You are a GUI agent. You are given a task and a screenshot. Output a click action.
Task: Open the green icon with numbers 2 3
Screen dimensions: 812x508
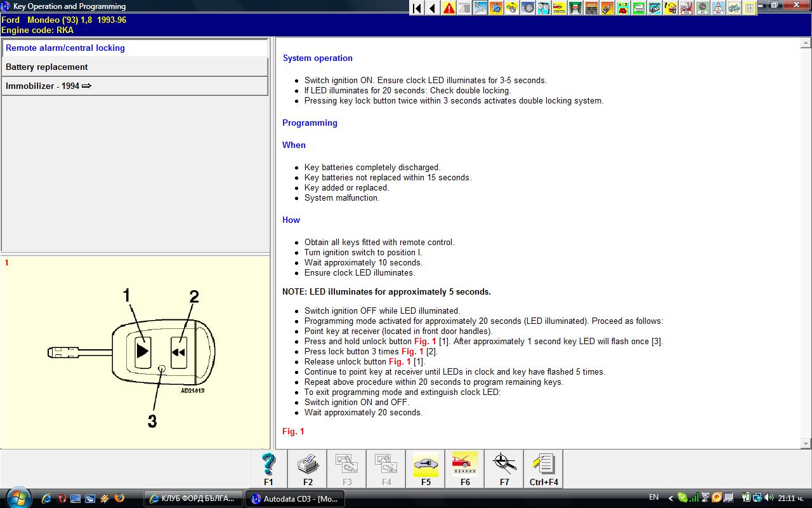click(x=623, y=8)
